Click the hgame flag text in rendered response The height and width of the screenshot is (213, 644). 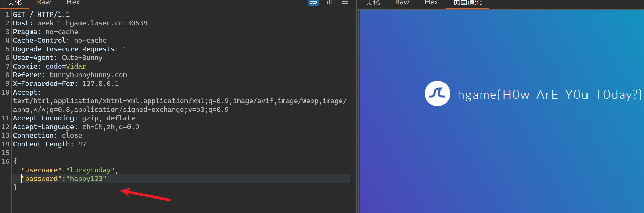(x=550, y=95)
